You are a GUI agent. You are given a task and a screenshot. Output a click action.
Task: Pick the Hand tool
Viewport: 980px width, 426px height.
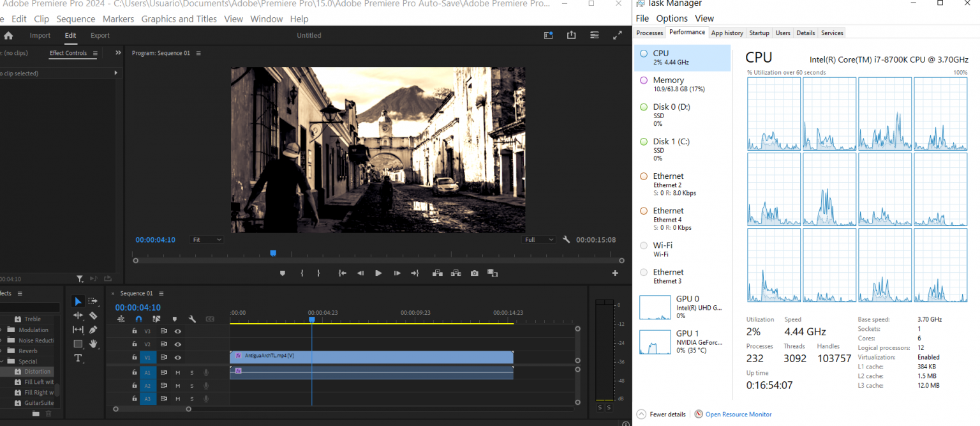(x=93, y=344)
